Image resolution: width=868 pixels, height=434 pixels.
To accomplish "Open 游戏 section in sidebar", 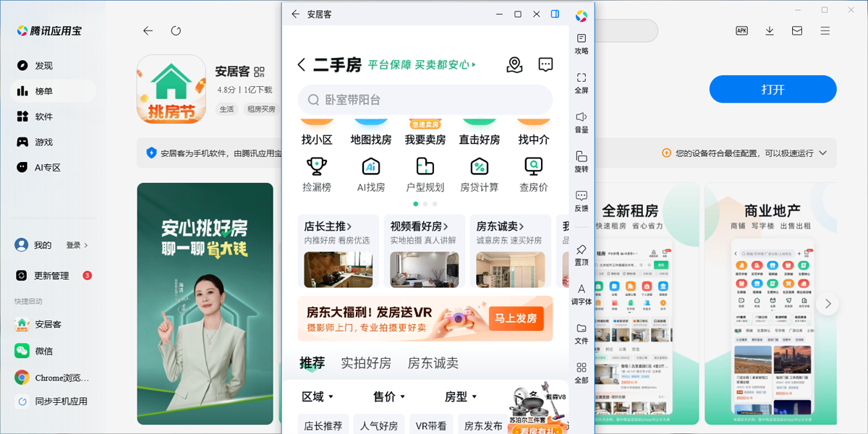I will pyautogui.click(x=43, y=142).
